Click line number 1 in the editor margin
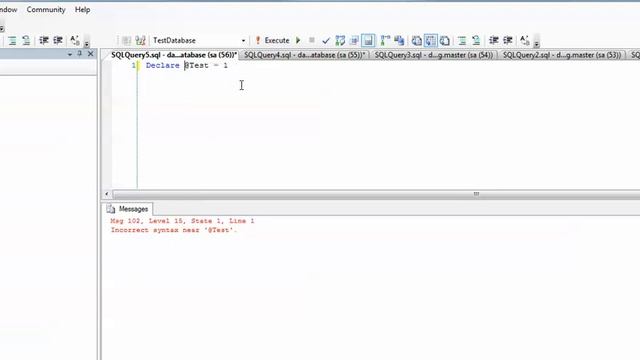The height and width of the screenshot is (360, 640). click(x=133, y=65)
